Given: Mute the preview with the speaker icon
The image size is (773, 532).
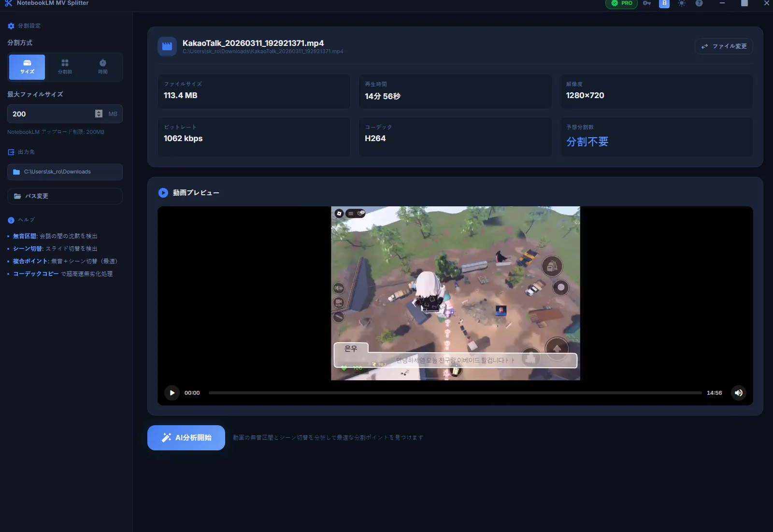Looking at the screenshot, I should pos(739,393).
